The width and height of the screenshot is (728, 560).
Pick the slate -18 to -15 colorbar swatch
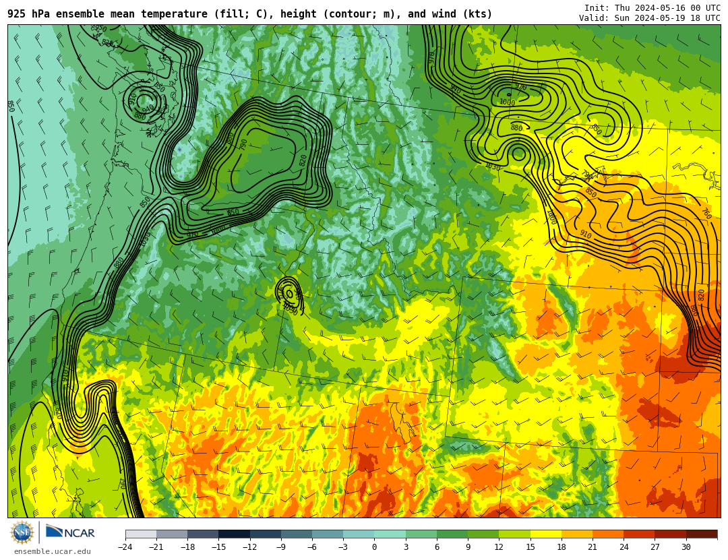pos(204,534)
